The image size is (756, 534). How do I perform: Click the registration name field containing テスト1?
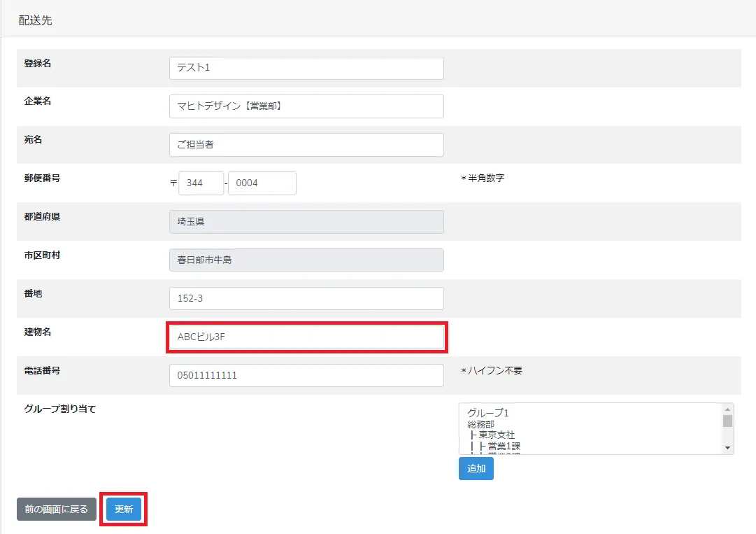306,68
